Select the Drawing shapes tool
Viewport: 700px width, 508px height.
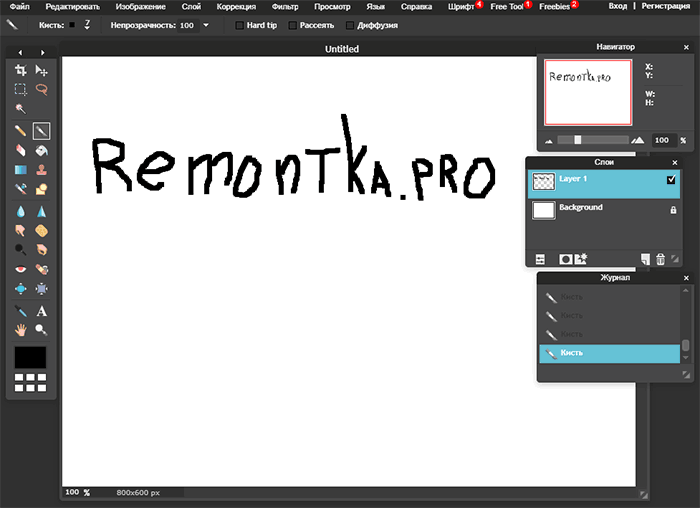pos(42,189)
